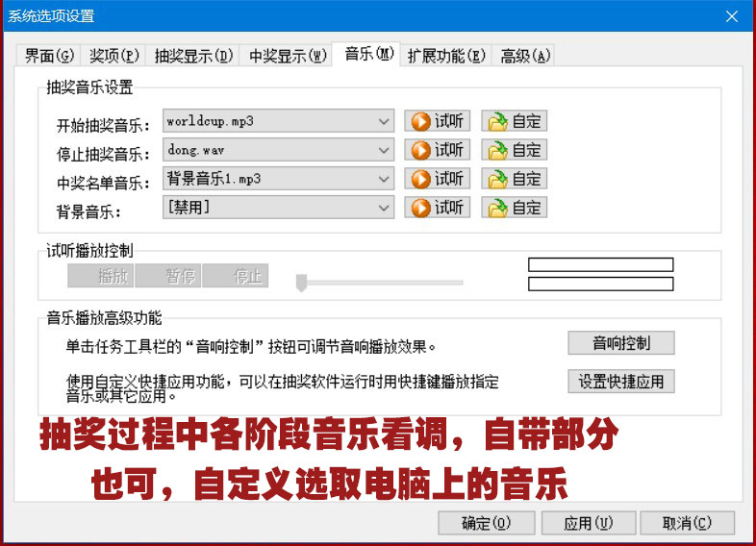Viewport: 756px width, 546px height.
Task: Click the 音响控制 button
Action: tap(620, 343)
